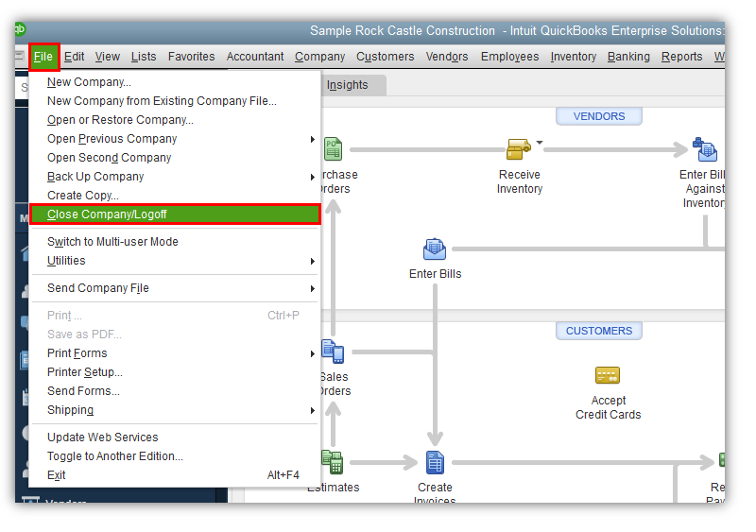Choose Create Copy... menu item
756x532 pixels.
(x=175, y=196)
